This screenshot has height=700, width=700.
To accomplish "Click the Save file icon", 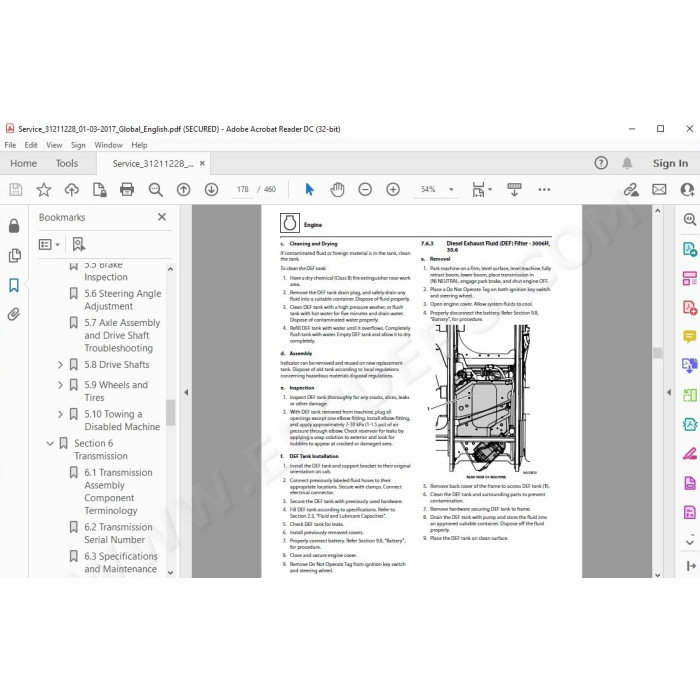I will pos(16,190).
